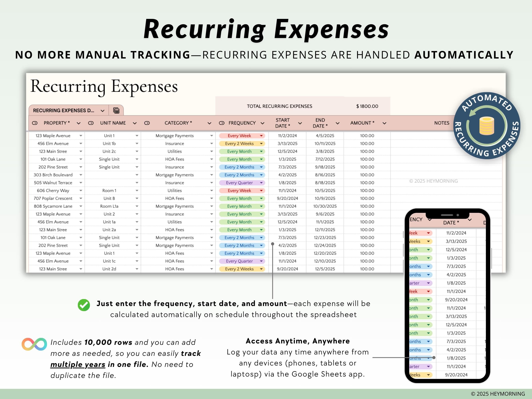Click the rainbow infinity icon
Viewport: 532px width, 399px height.
point(34,344)
